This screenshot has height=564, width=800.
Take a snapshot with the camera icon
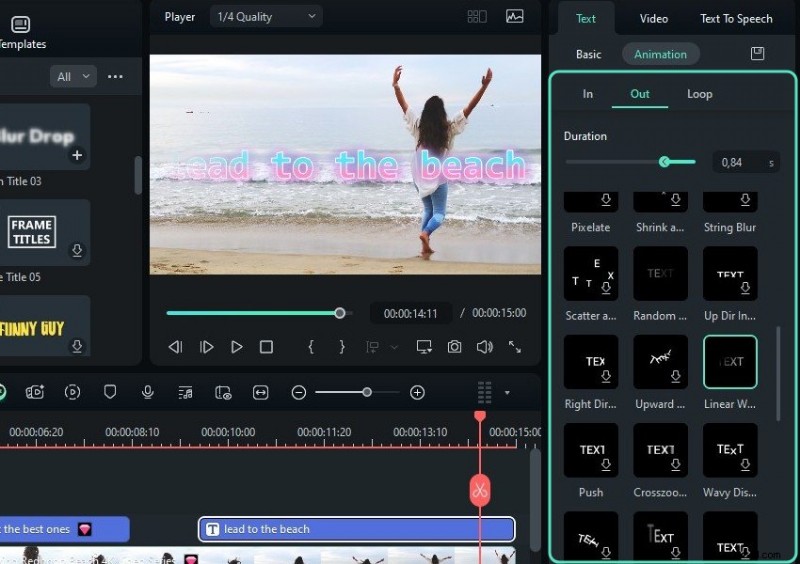(x=454, y=347)
